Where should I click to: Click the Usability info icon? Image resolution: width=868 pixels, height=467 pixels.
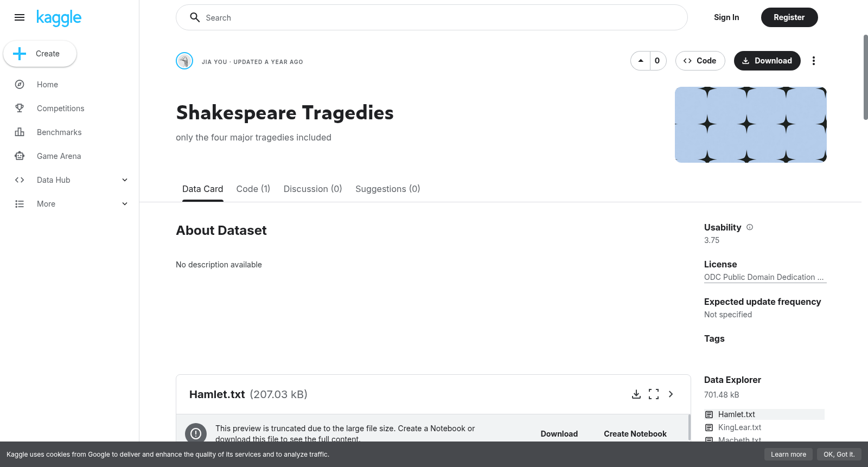(750, 227)
